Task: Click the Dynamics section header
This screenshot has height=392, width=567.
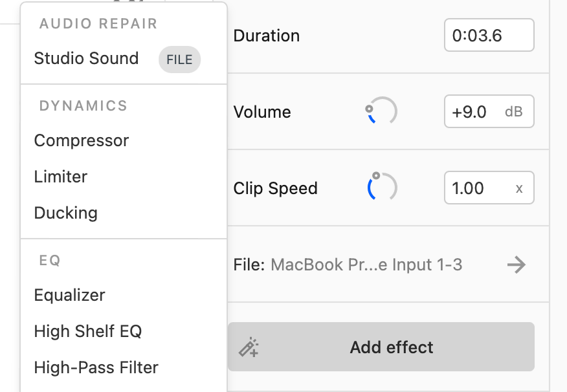Action: click(x=83, y=105)
